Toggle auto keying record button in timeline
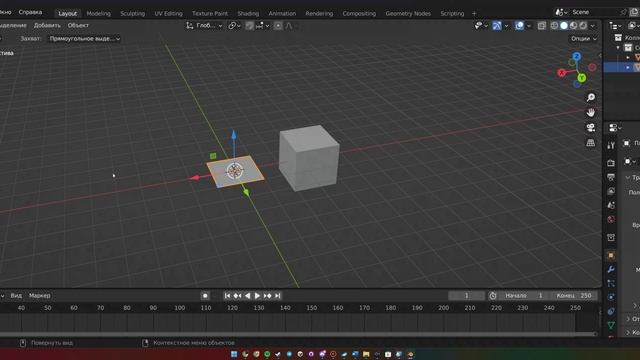 [205, 296]
